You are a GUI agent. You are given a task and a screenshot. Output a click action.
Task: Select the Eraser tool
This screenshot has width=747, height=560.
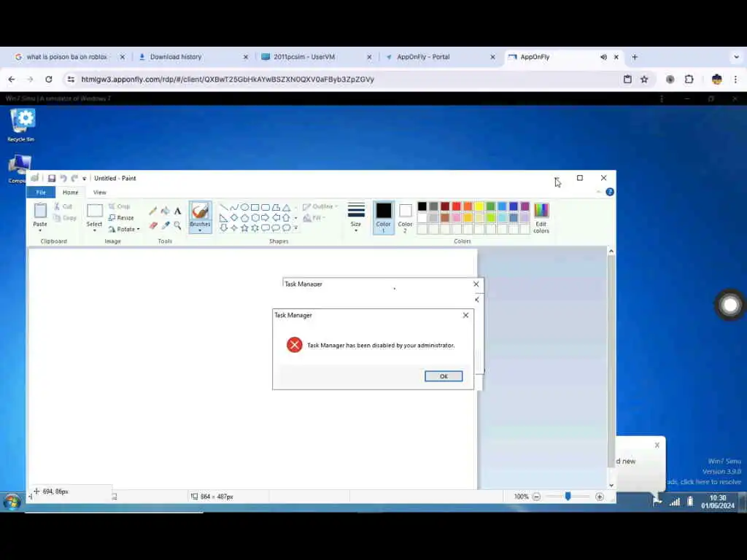coord(153,225)
